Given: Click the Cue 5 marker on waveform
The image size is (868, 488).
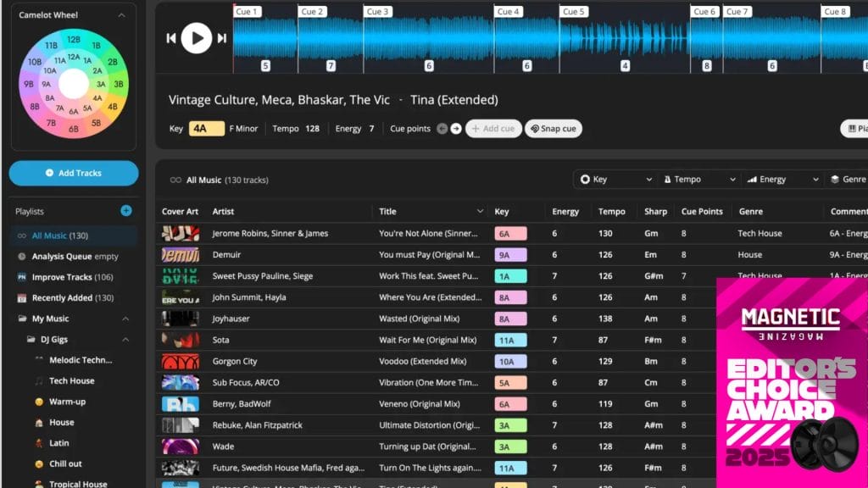Looking at the screenshot, I should click(x=574, y=12).
